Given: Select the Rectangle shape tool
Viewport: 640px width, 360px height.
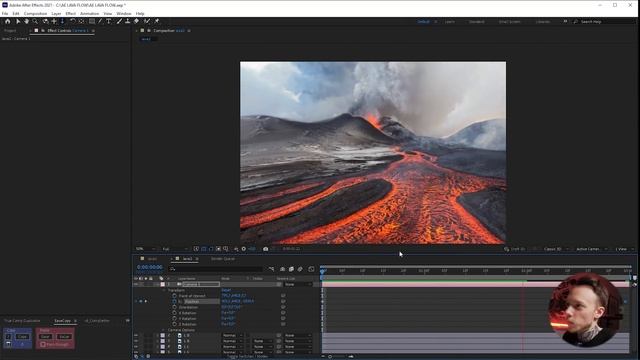Looking at the screenshot, I should coord(92,21).
